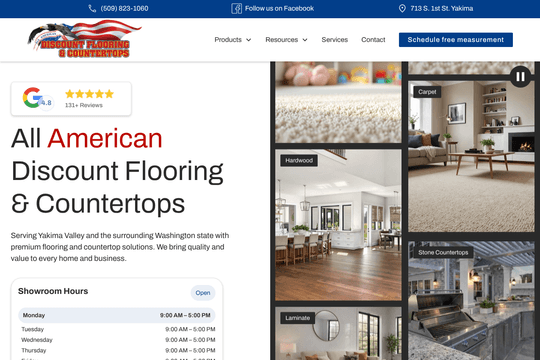Click the 4.8 rating number
Viewport: 540px width, 360px height.
(46, 103)
